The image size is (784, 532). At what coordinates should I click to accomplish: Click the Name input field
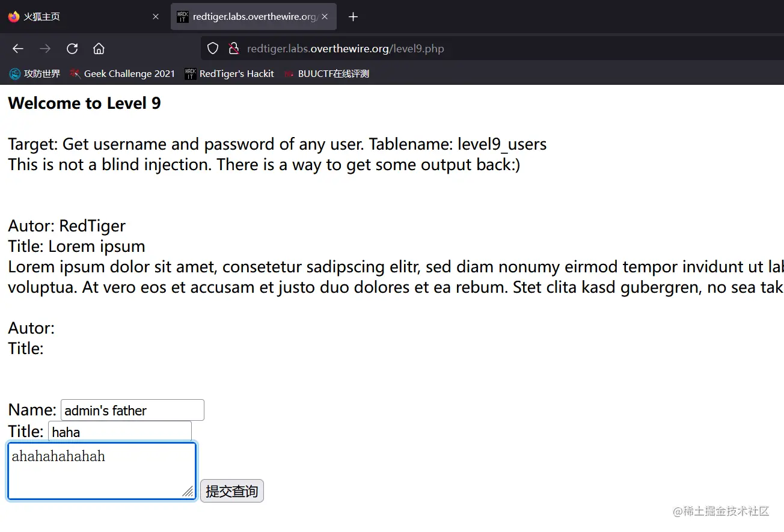click(x=132, y=410)
